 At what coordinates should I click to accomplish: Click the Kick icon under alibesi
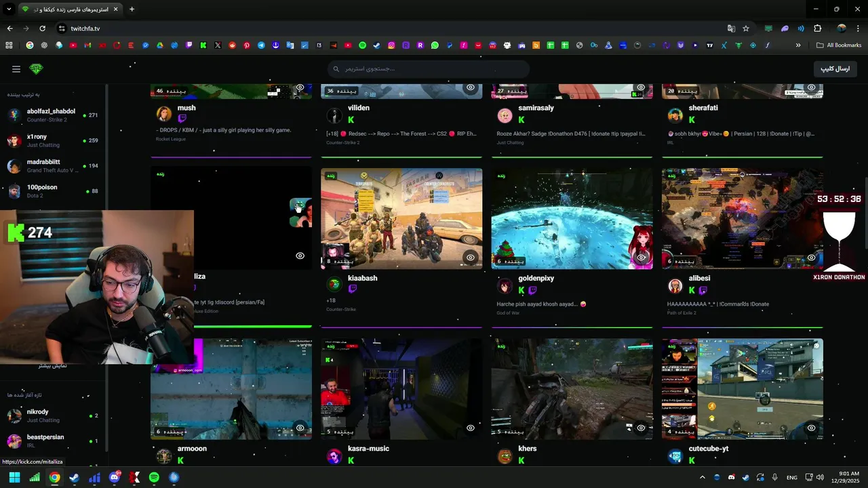[x=692, y=290]
